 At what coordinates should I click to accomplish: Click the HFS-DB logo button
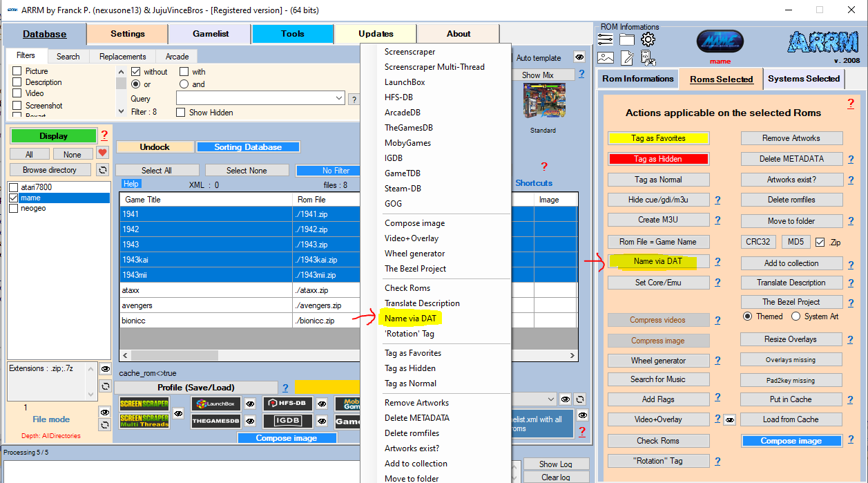(x=288, y=404)
